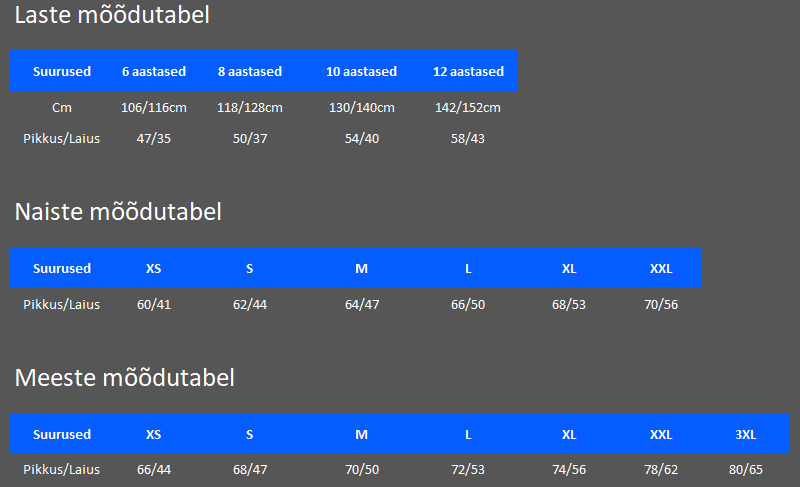Click the 60/41 women's XS value

pyautogui.click(x=154, y=304)
